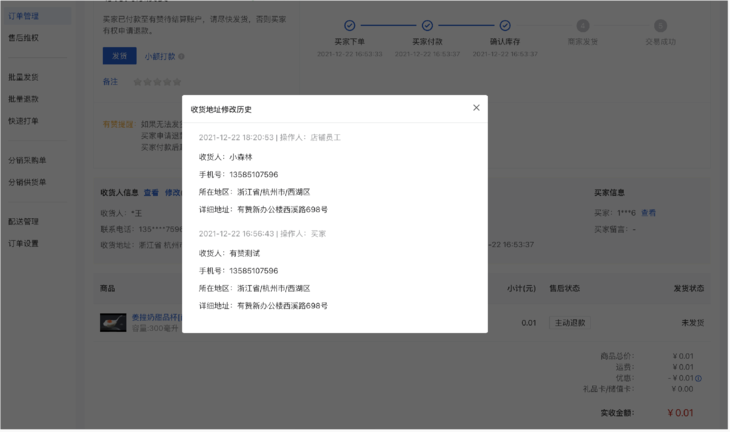Click the 小额打款 link
The image size is (730, 432).
pyautogui.click(x=159, y=57)
